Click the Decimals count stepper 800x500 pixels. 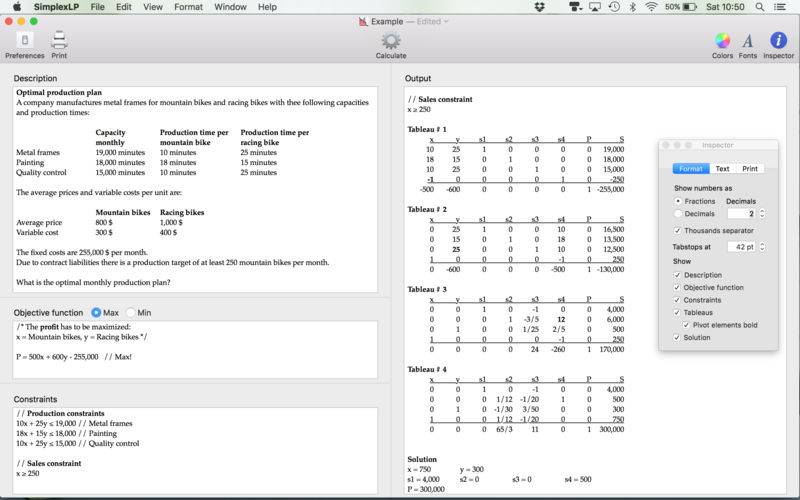point(762,213)
